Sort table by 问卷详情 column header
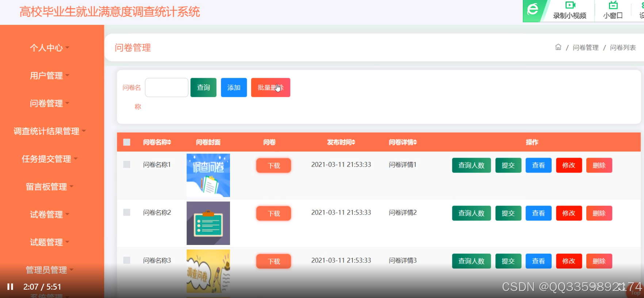Screen dimensions: 644x298 click(403, 142)
